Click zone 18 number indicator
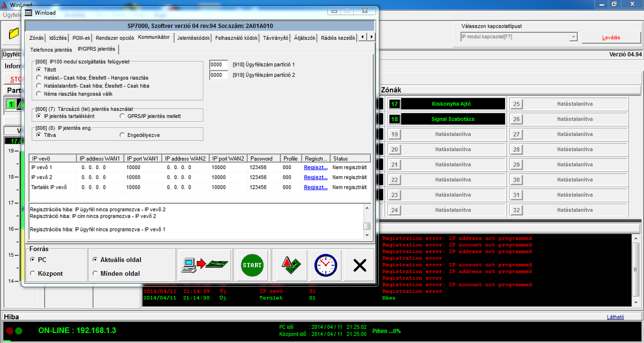The image size is (644, 343). point(394,119)
